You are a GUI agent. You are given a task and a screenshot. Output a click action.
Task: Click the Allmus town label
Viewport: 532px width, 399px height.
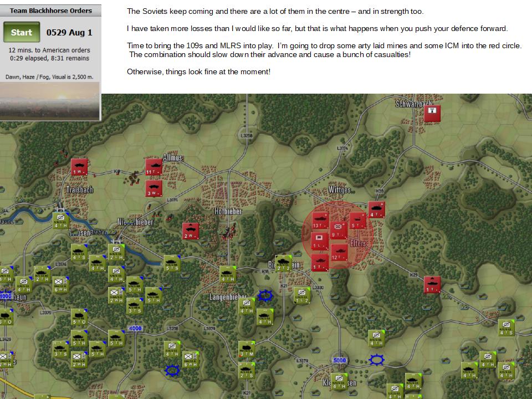173,158
